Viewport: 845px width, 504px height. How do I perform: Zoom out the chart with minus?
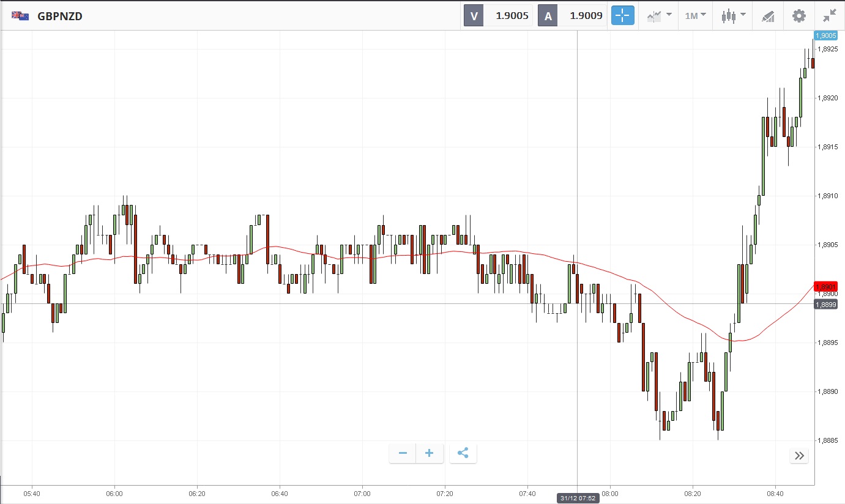tap(403, 453)
